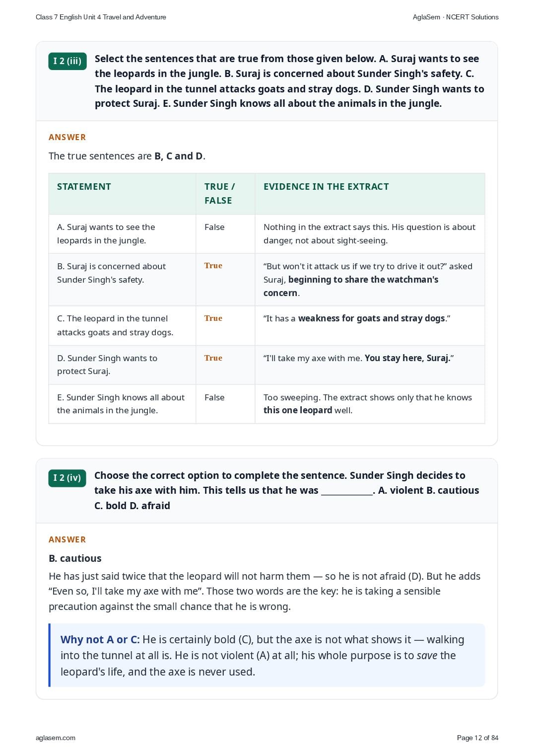Click the first ANSWER label
This screenshot has height=756, width=534.
pos(67,137)
